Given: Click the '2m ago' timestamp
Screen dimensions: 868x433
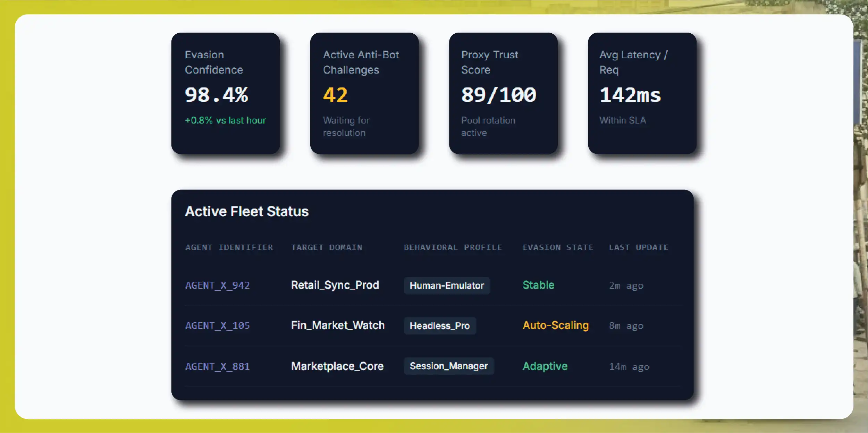Looking at the screenshot, I should coord(626,286).
